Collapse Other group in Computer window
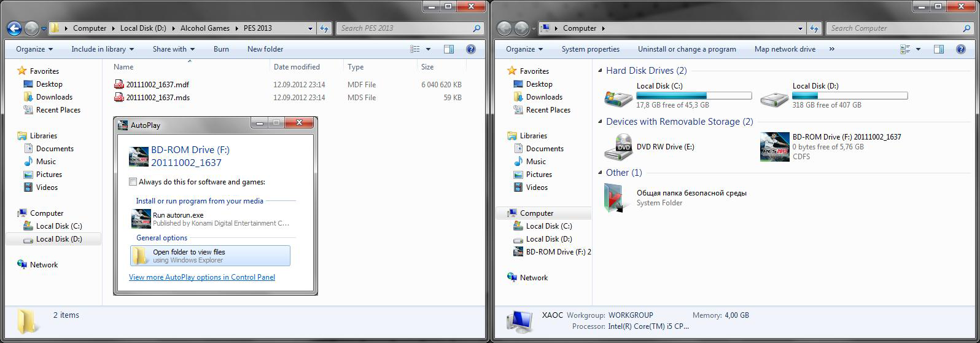 [600, 173]
